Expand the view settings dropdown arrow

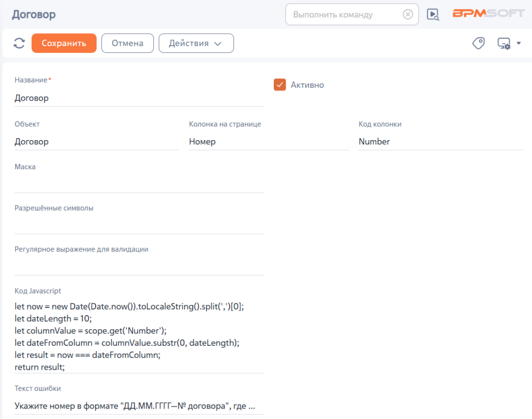[x=518, y=43]
